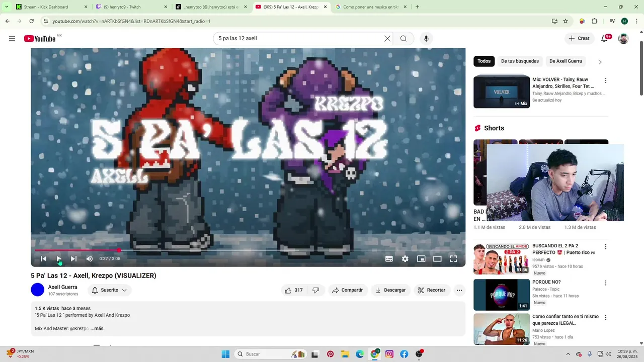Skip to the next video
The height and width of the screenshot is (362, 644).
[x=74, y=259]
